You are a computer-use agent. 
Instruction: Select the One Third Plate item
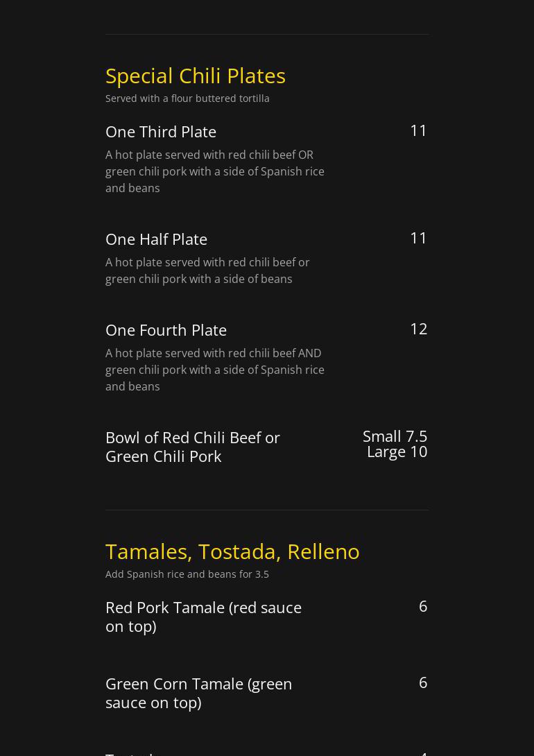coord(161,132)
